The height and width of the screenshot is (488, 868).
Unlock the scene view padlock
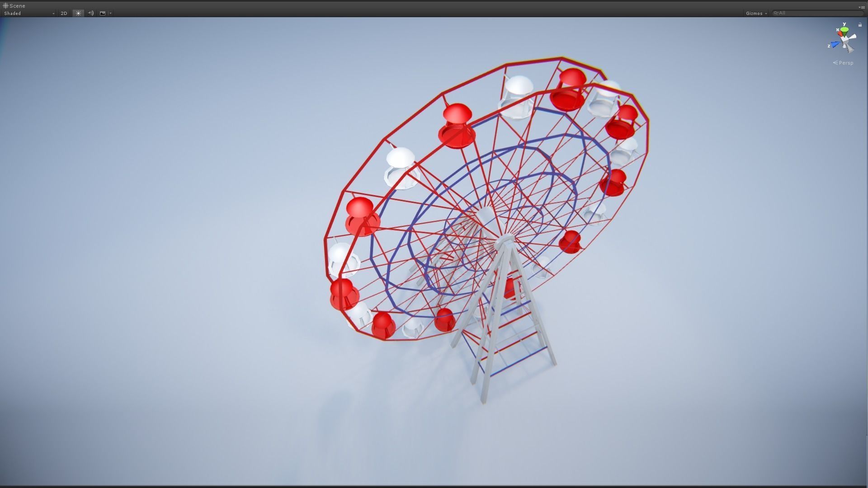tap(860, 25)
